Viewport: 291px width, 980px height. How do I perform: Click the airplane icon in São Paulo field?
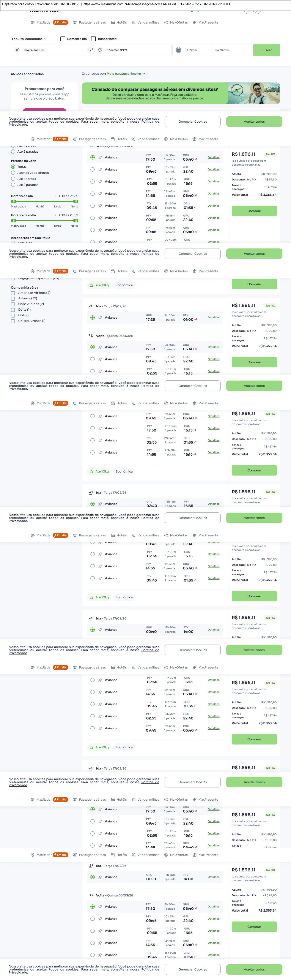coord(17,50)
